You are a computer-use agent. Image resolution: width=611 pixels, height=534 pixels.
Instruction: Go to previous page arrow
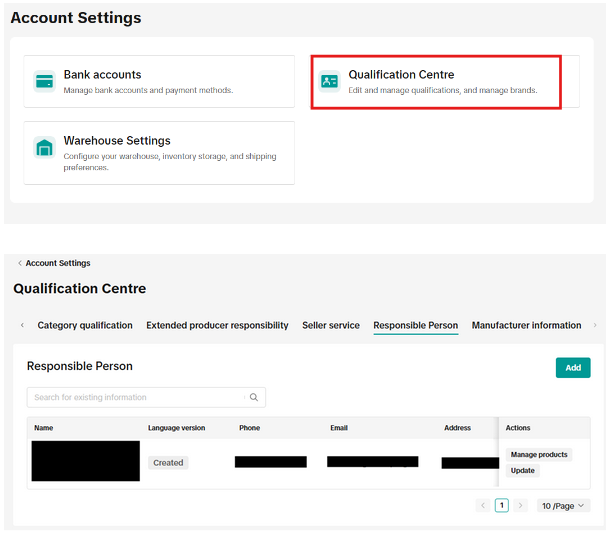click(x=483, y=506)
